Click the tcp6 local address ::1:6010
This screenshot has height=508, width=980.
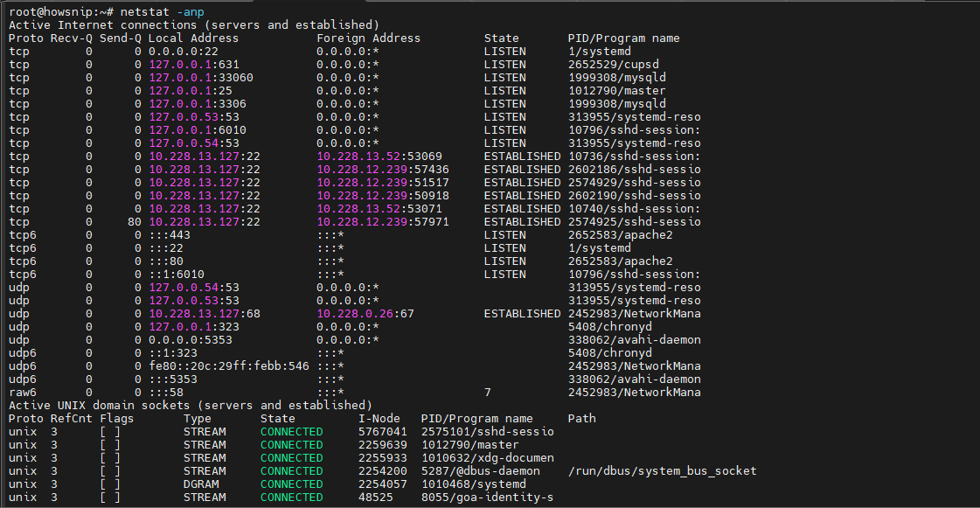(x=177, y=275)
